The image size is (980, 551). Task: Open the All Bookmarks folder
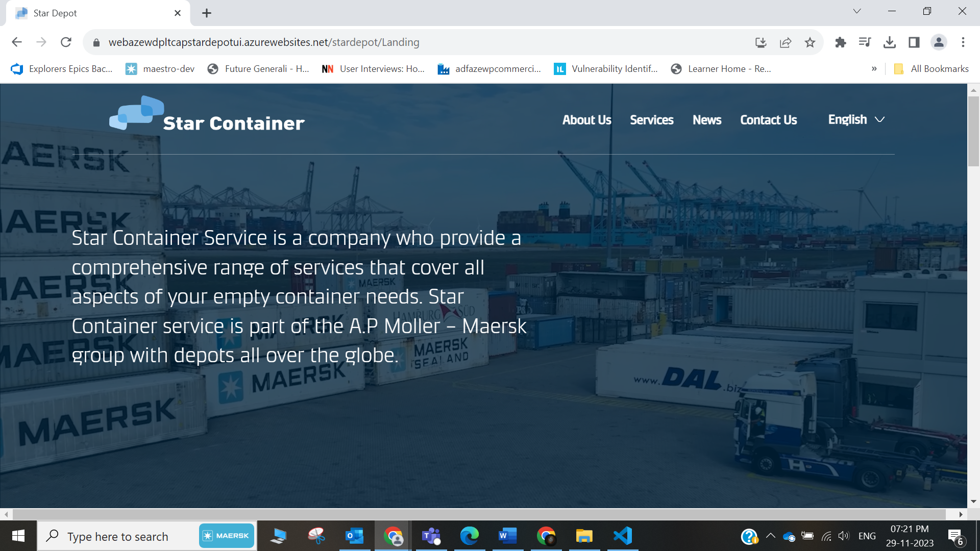932,69
